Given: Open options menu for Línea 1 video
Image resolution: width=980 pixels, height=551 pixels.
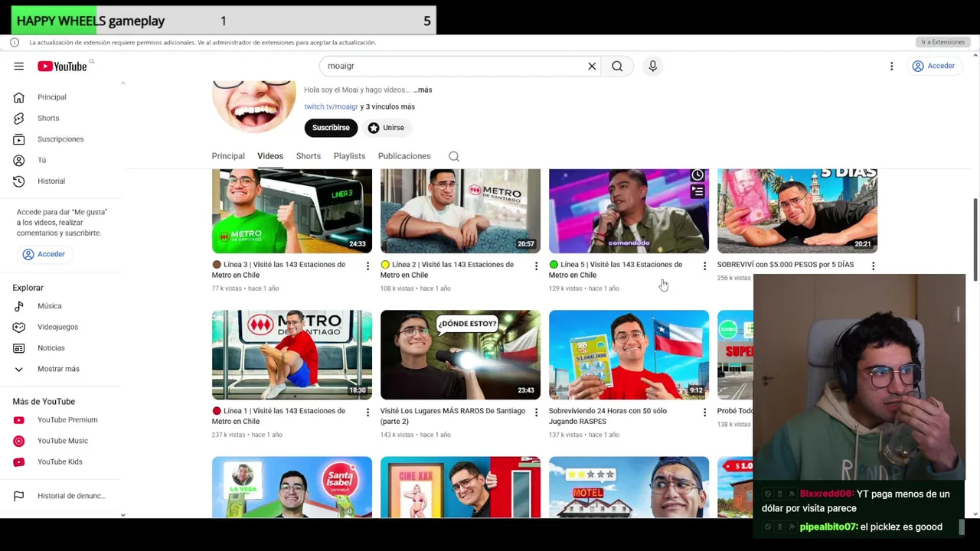Looking at the screenshot, I should click(x=367, y=412).
